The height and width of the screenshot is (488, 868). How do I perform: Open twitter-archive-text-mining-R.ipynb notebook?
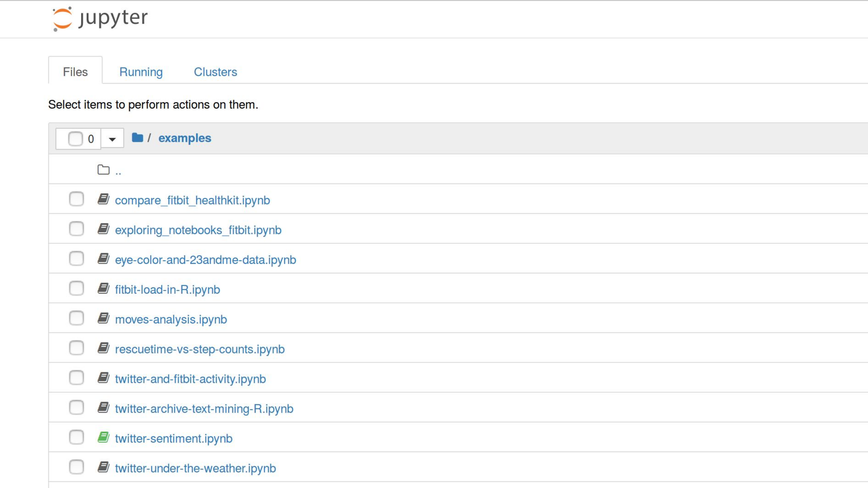pyautogui.click(x=204, y=408)
